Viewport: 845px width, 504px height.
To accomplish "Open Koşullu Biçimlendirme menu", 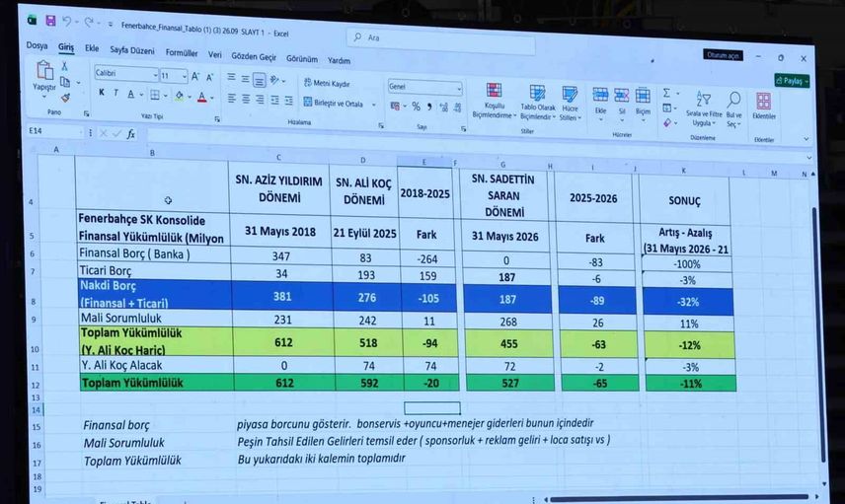I will click(494, 101).
